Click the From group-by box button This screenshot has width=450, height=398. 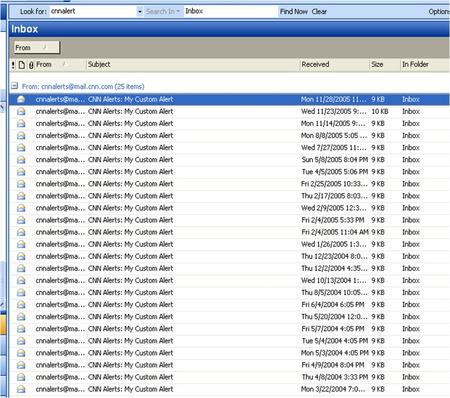tap(37, 48)
